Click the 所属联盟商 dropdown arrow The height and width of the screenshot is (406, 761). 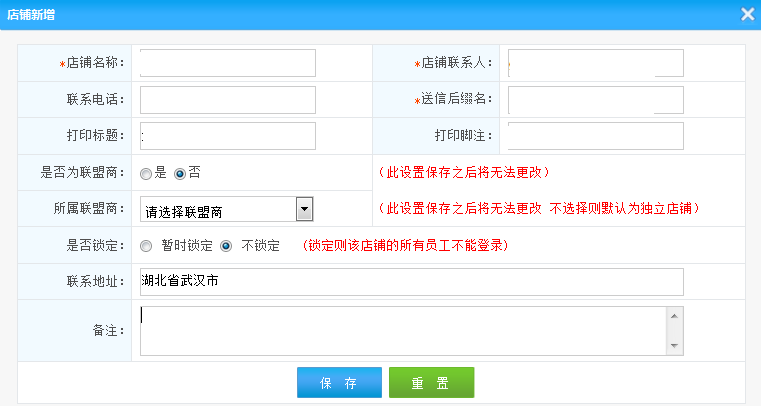pyautogui.click(x=305, y=209)
